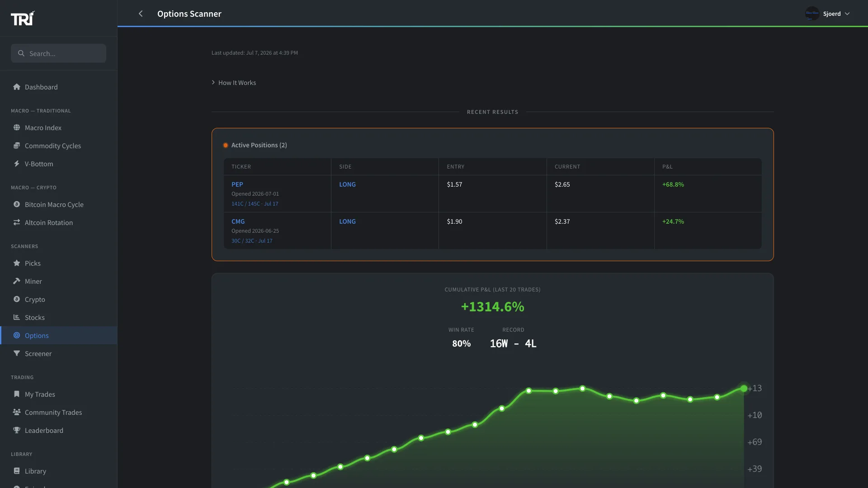Open the Library section
Image resolution: width=868 pixels, height=488 pixels.
click(x=59, y=471)
